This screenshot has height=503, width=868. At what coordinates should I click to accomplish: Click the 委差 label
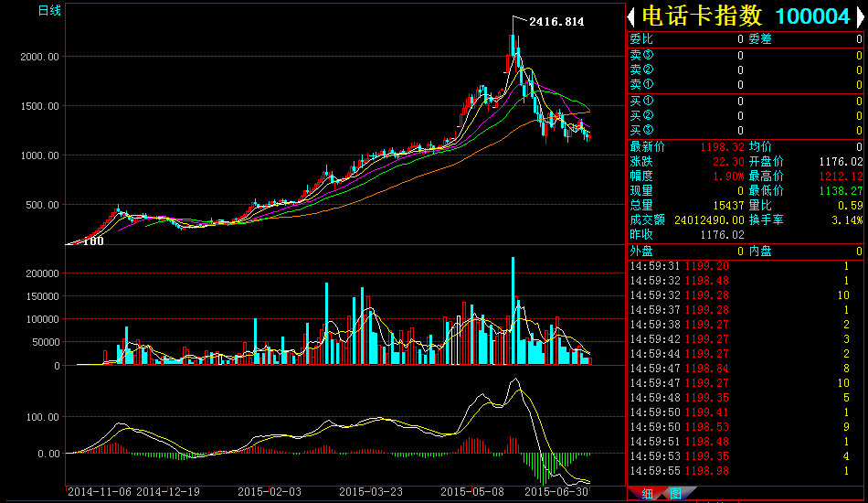[x=760, y=39]
